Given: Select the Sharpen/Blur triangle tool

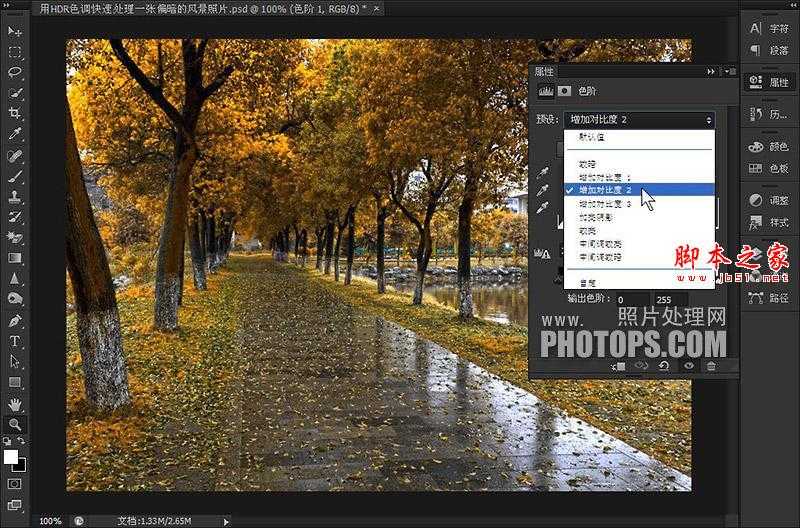Looking at the screenshot, I should [x=14, y=279].
